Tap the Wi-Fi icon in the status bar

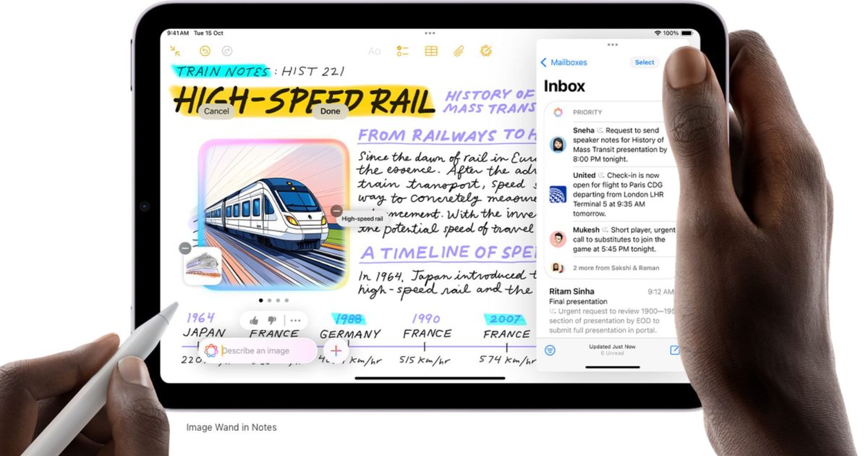coord(658,33)
